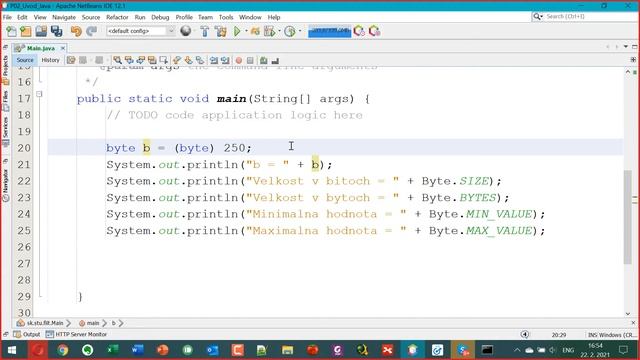Open the Tools menu

pos(226,17)
